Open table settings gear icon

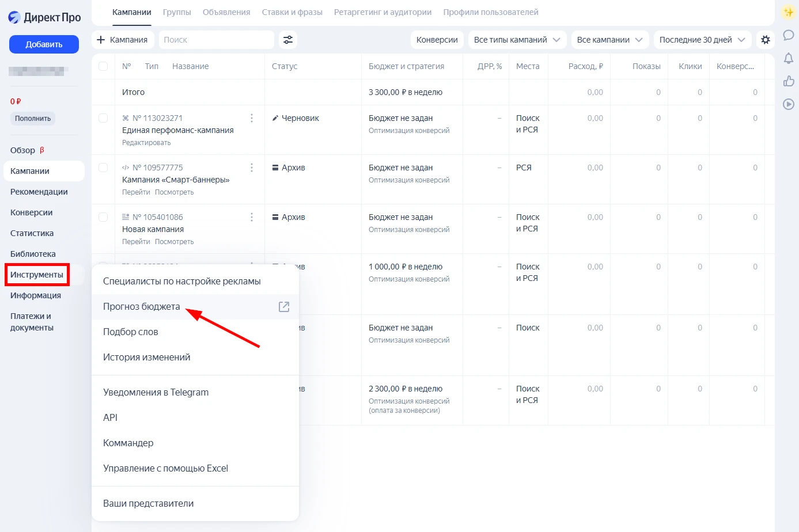[x=765, y=40]
